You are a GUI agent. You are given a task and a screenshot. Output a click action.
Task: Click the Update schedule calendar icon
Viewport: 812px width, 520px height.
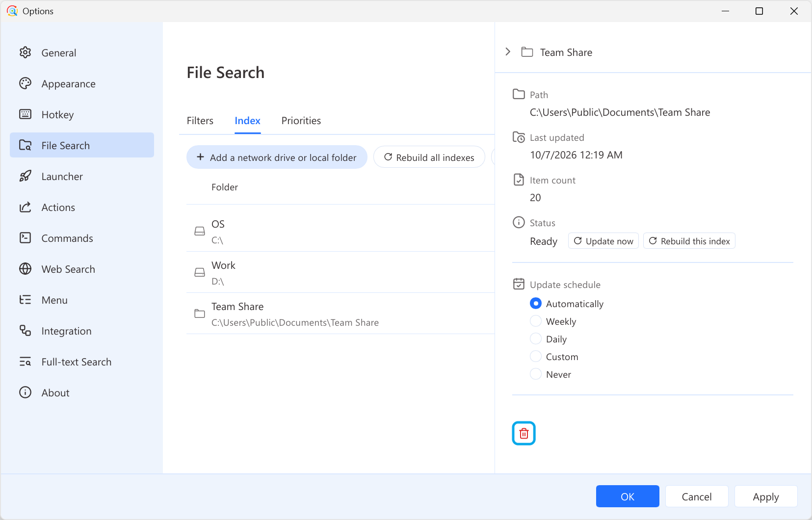[519, 284]
